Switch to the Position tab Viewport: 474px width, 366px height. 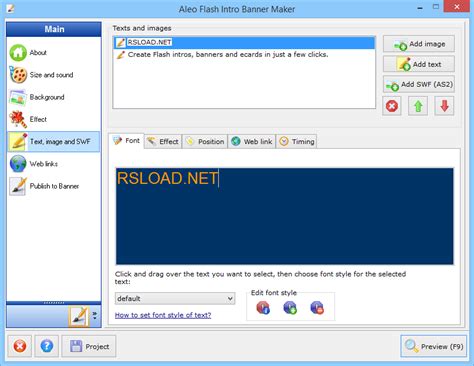click(x=205, y=142)
